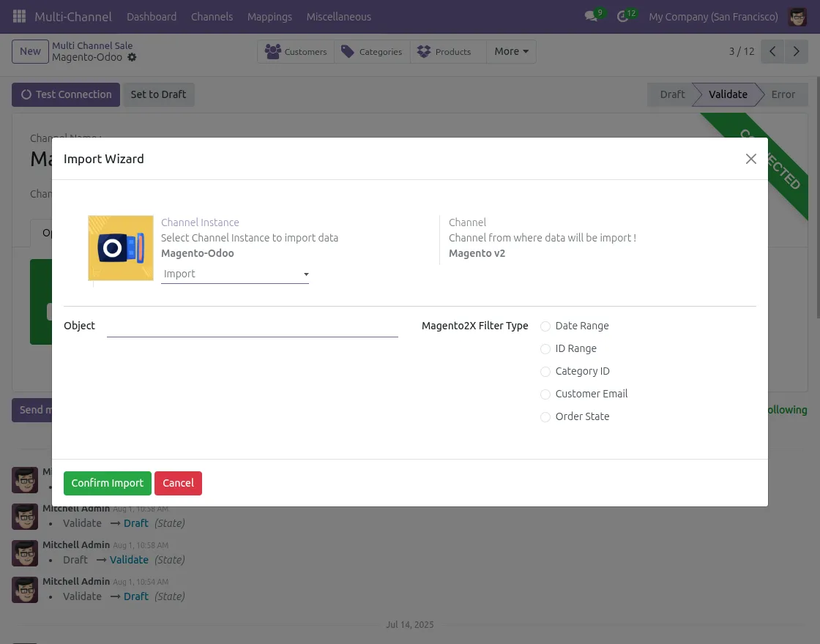Open the Channels menu
This screenshot has height=644, width=820.
[212, 17]
